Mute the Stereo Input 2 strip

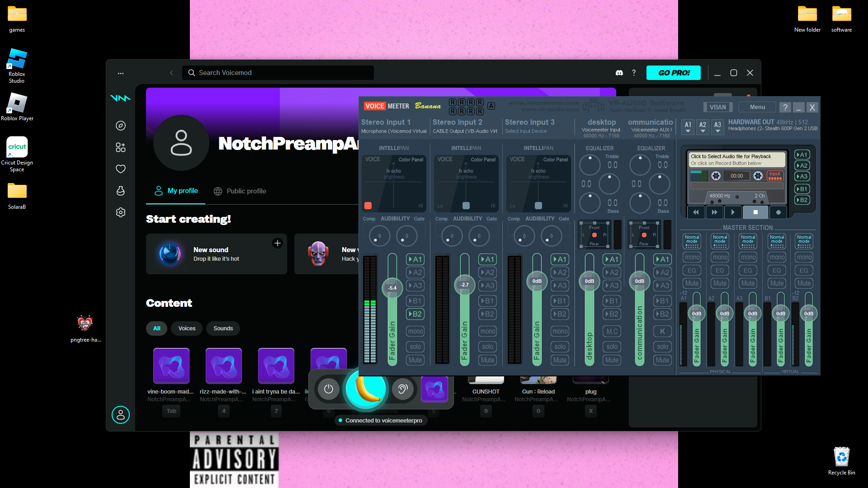pyautogui.click(x=487, y=360)
